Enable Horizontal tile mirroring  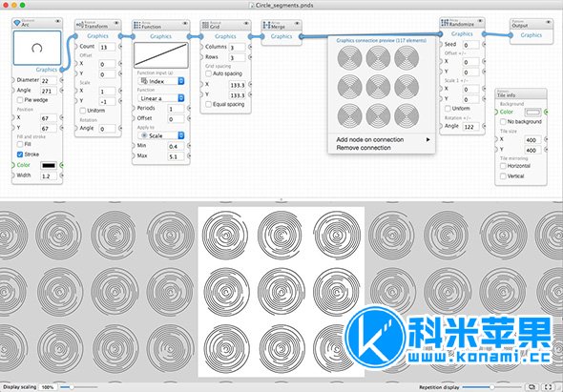[503, 166]
